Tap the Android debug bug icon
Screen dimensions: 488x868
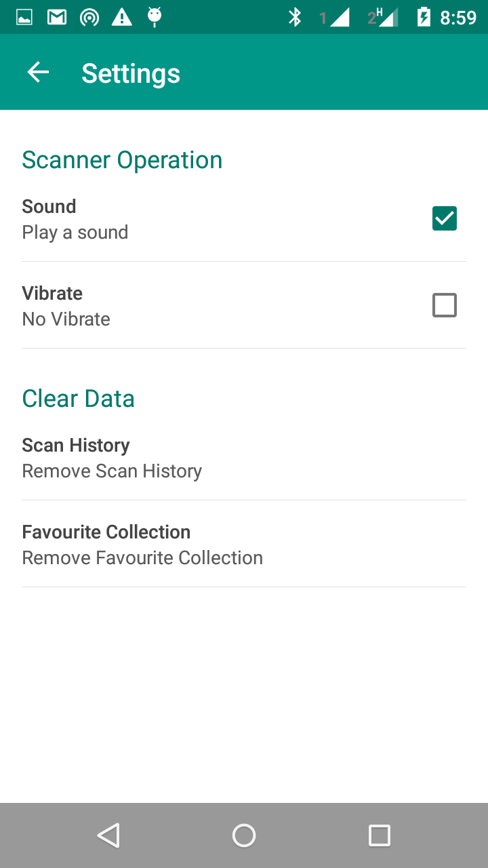click(155, 17)
